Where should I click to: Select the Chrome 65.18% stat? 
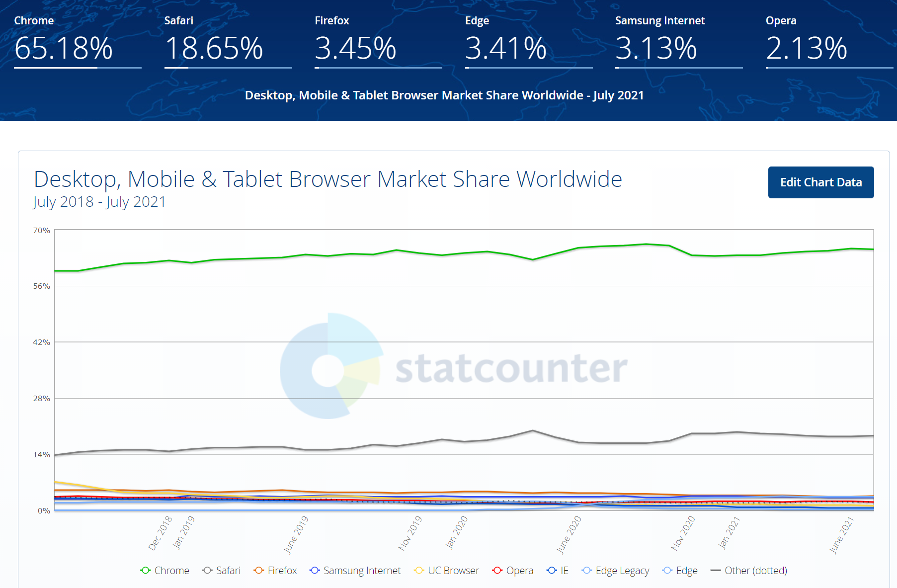point(78,41)
